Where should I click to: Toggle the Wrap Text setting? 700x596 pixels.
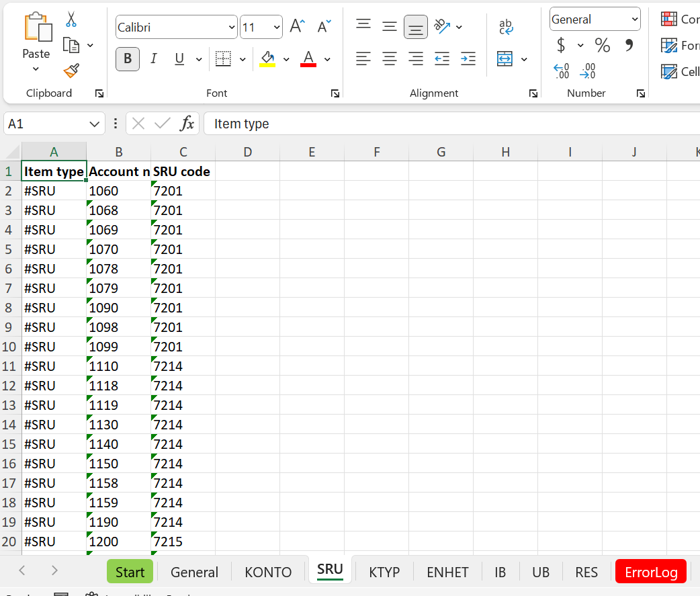coord(505,27)
